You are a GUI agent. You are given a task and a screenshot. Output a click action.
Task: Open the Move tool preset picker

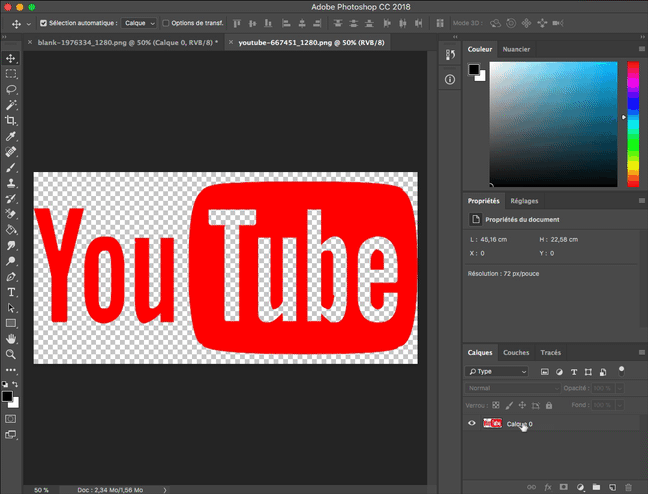pyautogui.click(x=29, y=24)
